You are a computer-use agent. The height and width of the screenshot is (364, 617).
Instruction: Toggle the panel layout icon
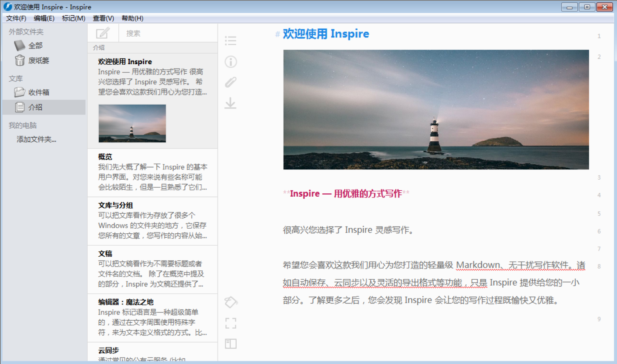click(230, 344)
